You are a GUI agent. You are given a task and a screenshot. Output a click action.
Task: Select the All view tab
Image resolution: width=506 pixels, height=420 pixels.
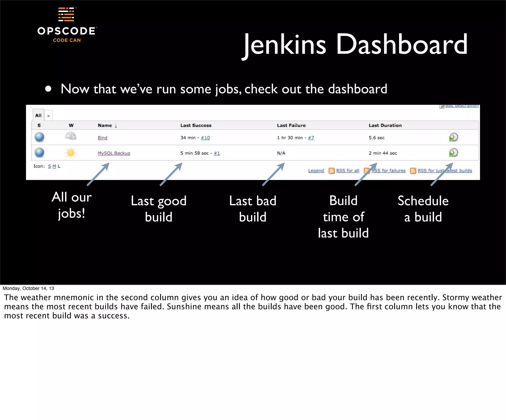(x=38, y=115)
